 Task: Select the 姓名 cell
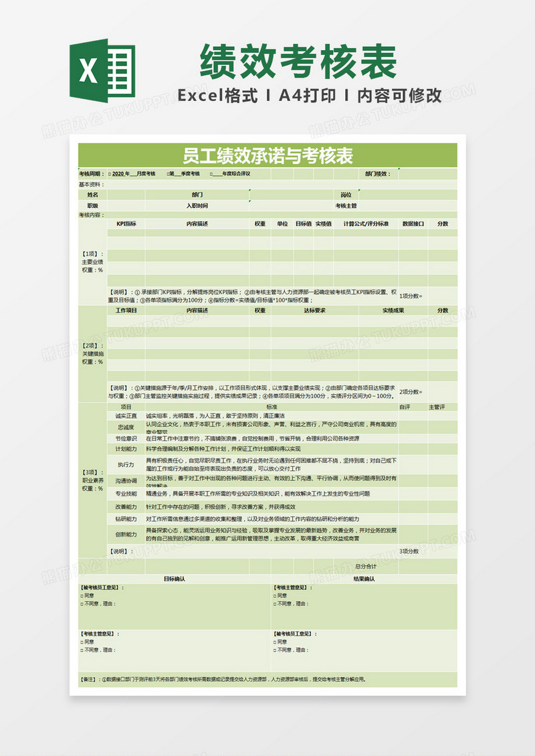[x=92, y=195]
